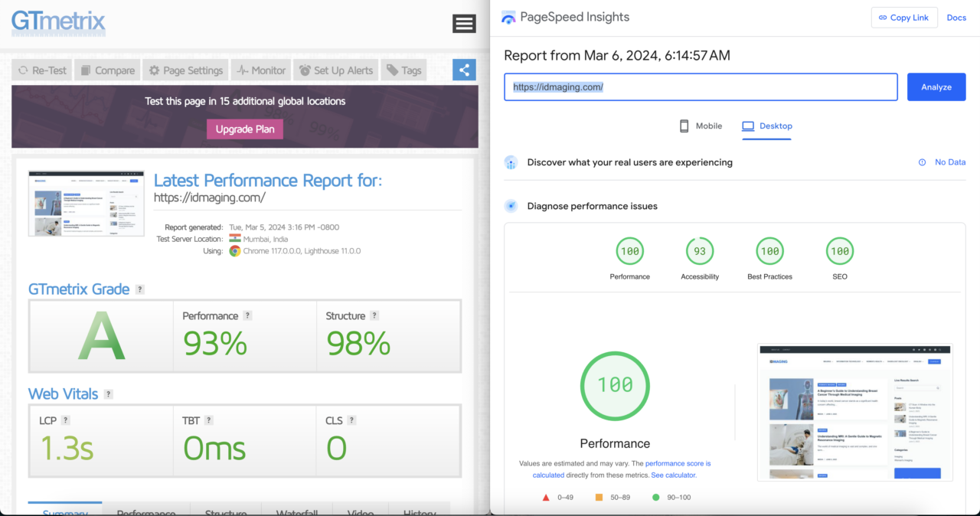Viewport: 980px width, 516px height.
Task: Click the blue share icon button
Action: tap(464, 70)
